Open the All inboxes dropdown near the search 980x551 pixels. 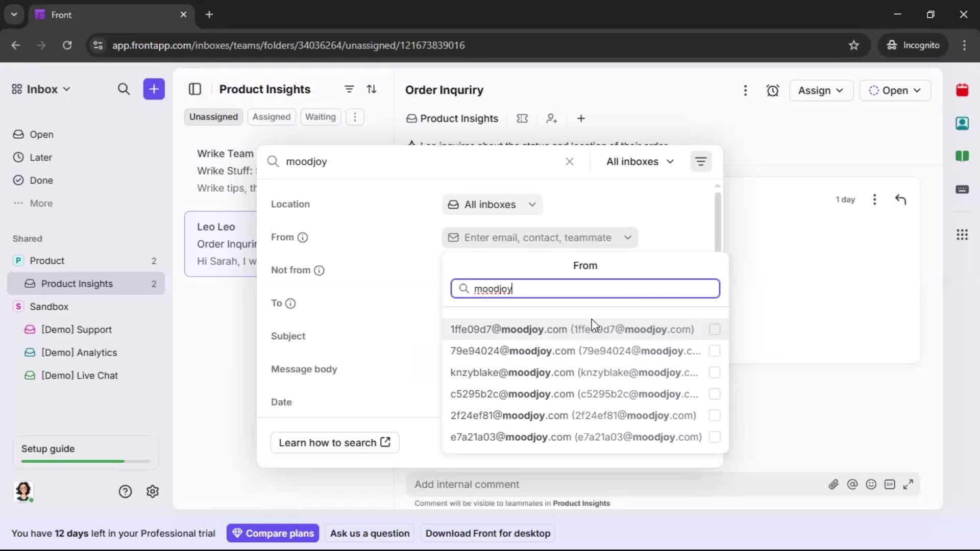coord(640,161)
